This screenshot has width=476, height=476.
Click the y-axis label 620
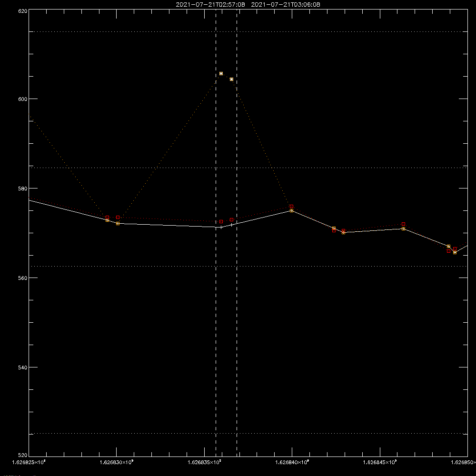coord(23,11)
